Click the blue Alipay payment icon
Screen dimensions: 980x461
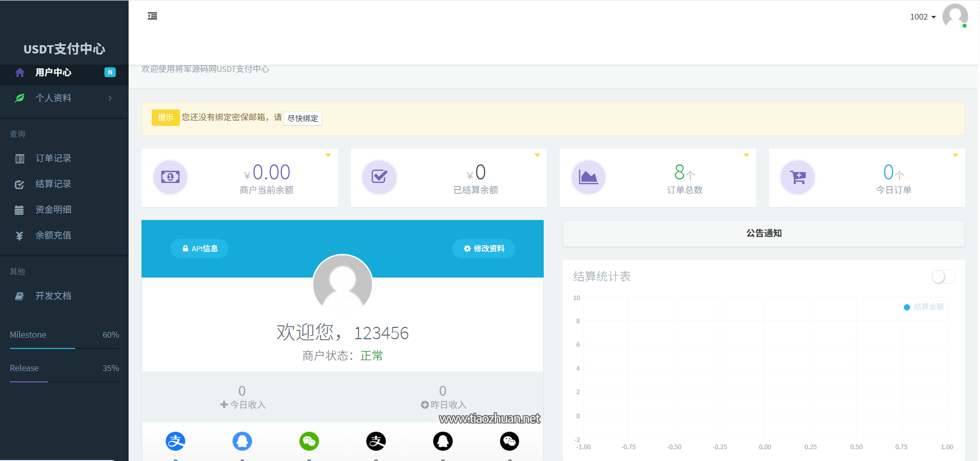(x=175, y=441)
